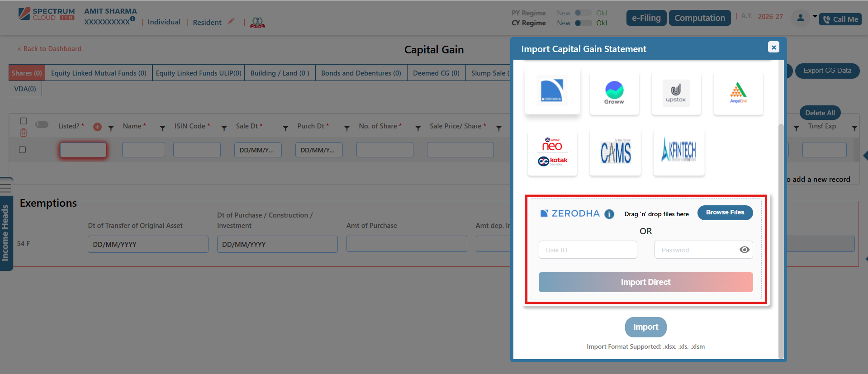Toggle the PY Regime New/Old switch
This screenshot has width=868, height=374.
click(x=583, y=13)
